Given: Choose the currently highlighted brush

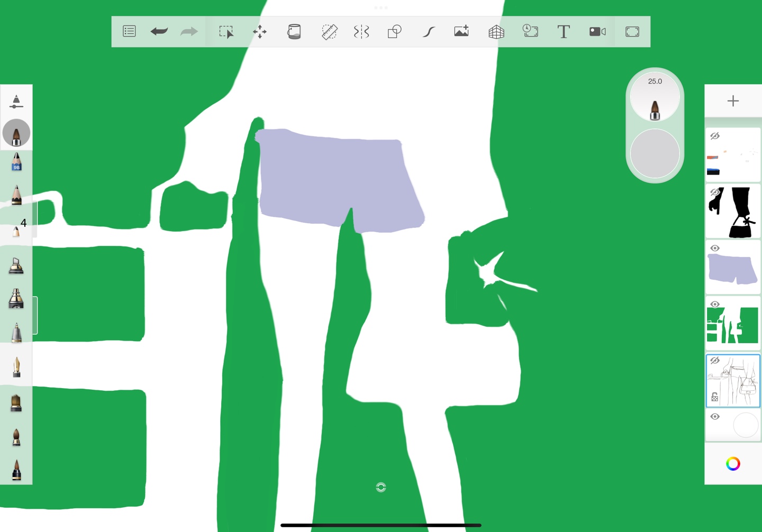Looking at the screenshot, I should tap(16, 133).
